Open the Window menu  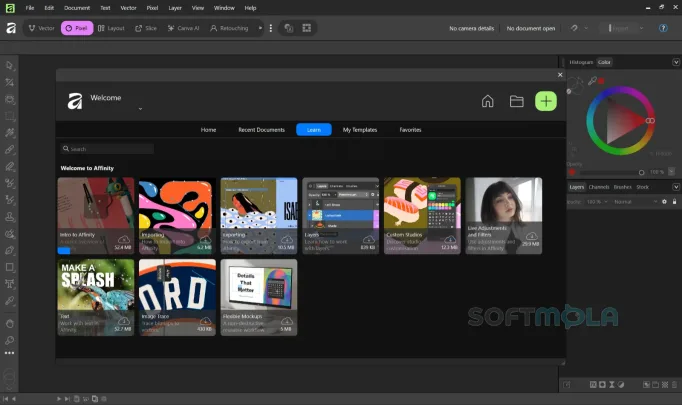[x=224, y=8]
